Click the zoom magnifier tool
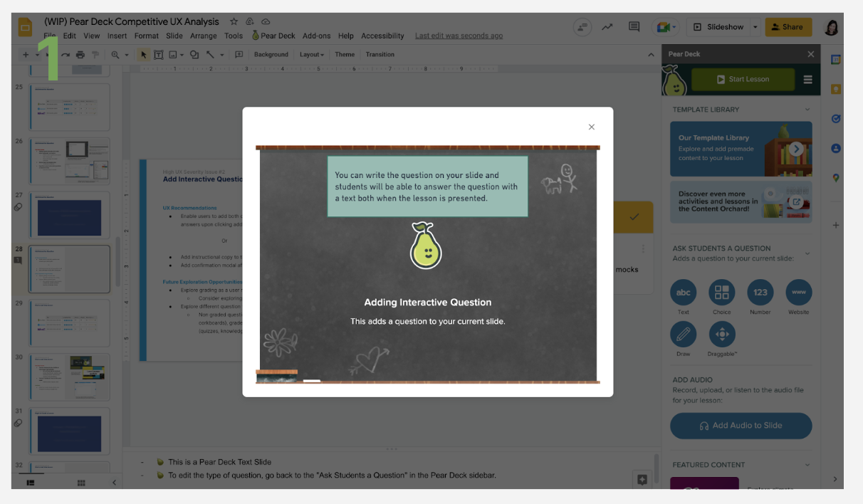The height and width of the screenshot is (504, 863). coord(115,55)
